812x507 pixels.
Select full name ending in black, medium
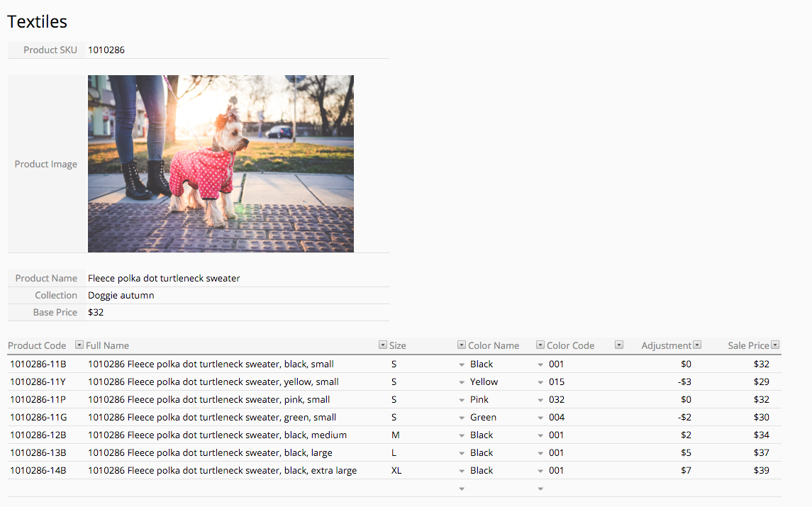click(x=218, y=435)
